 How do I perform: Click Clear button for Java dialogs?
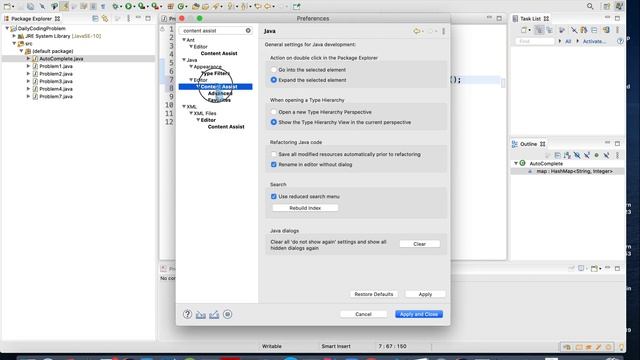point(420,244)
